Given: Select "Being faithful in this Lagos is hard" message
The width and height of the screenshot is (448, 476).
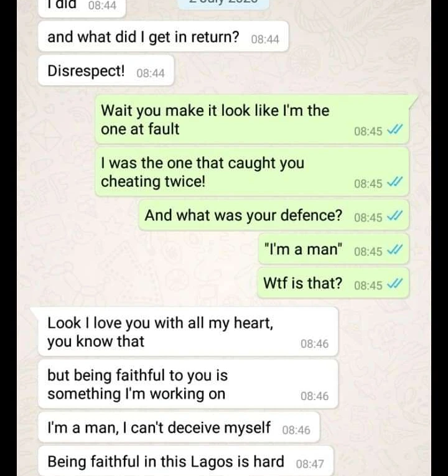Looking at the screenshot, I should (x=186, y=461).
